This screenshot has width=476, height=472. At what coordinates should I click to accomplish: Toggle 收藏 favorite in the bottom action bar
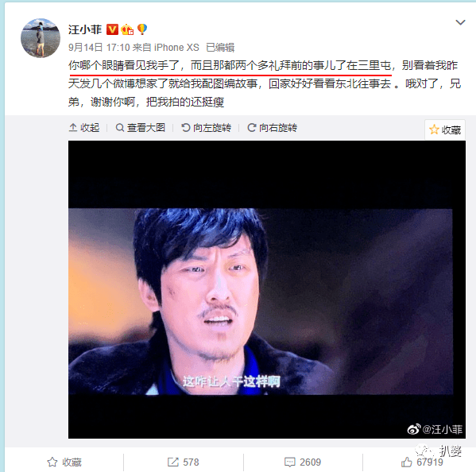(64, 462)
